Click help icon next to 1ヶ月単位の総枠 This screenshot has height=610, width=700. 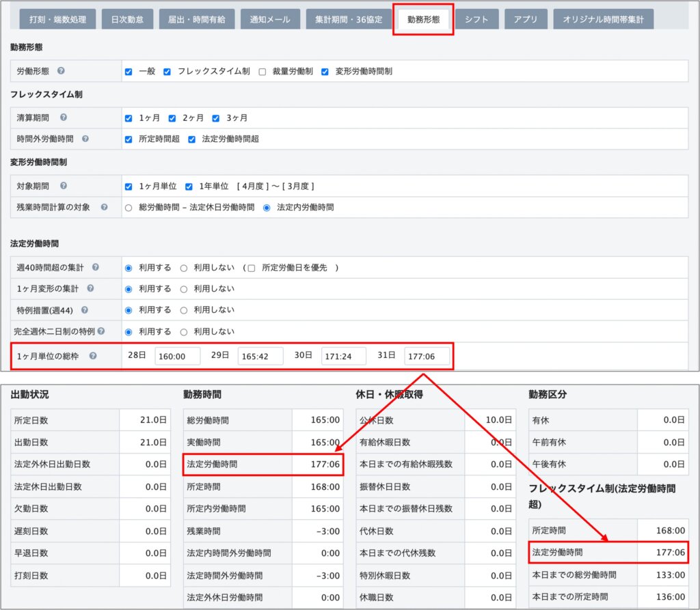(93, 356)
